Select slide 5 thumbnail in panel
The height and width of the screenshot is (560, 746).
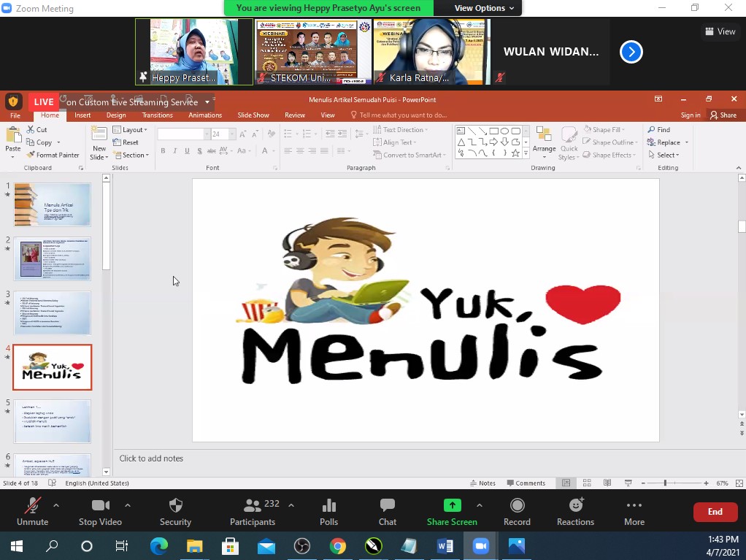coord(53,421)
